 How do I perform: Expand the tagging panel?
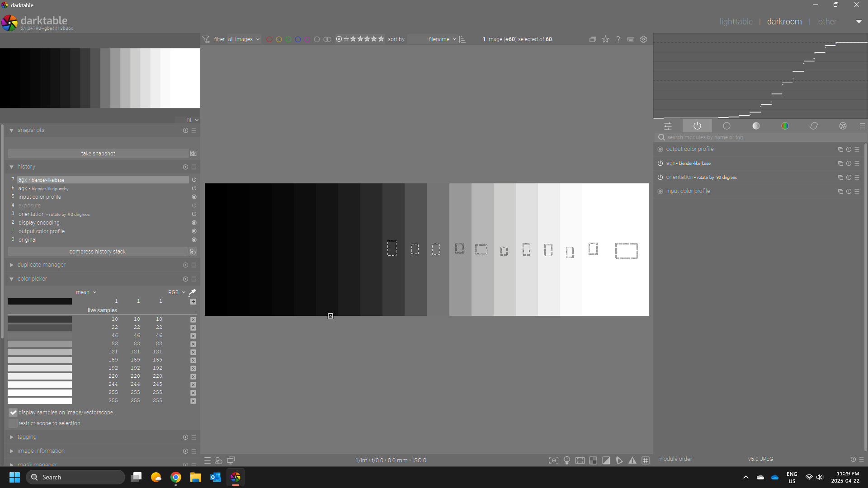pos(27,437)
